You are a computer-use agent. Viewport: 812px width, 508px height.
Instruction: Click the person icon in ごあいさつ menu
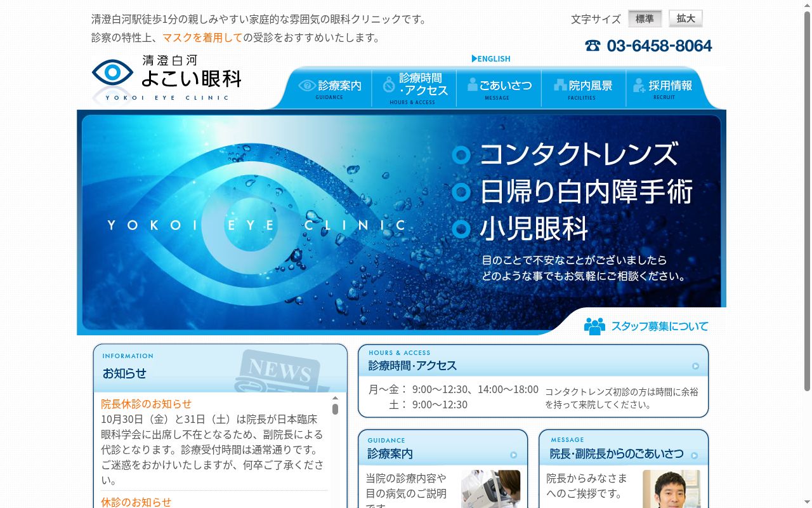click(x=473, y=84)
